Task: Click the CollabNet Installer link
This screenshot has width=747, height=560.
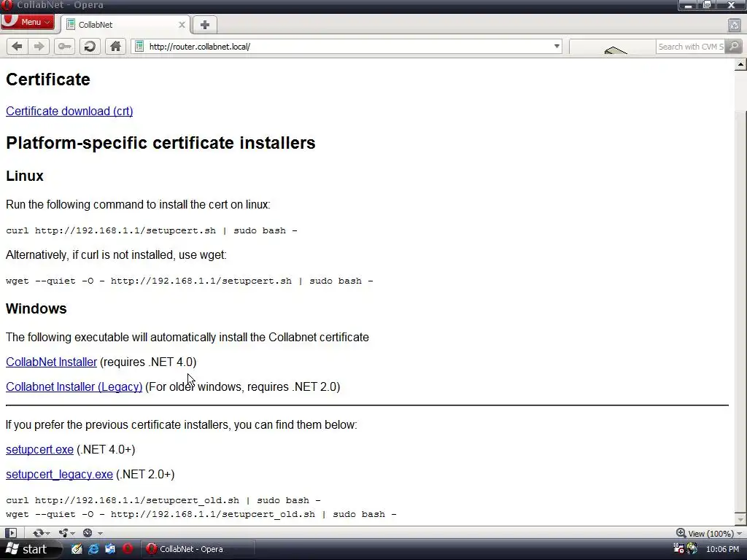Action: 52,362
